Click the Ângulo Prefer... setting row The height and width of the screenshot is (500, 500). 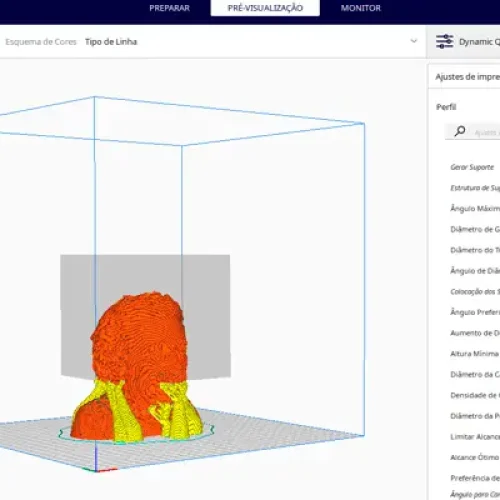pyautogui.click(x=475, y=312)
